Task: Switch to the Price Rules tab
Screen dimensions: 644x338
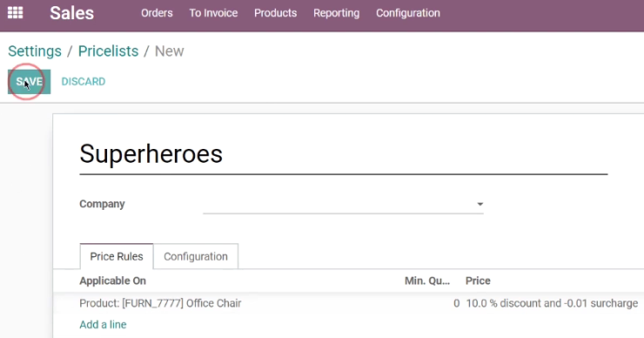Action: click(117, 257)
